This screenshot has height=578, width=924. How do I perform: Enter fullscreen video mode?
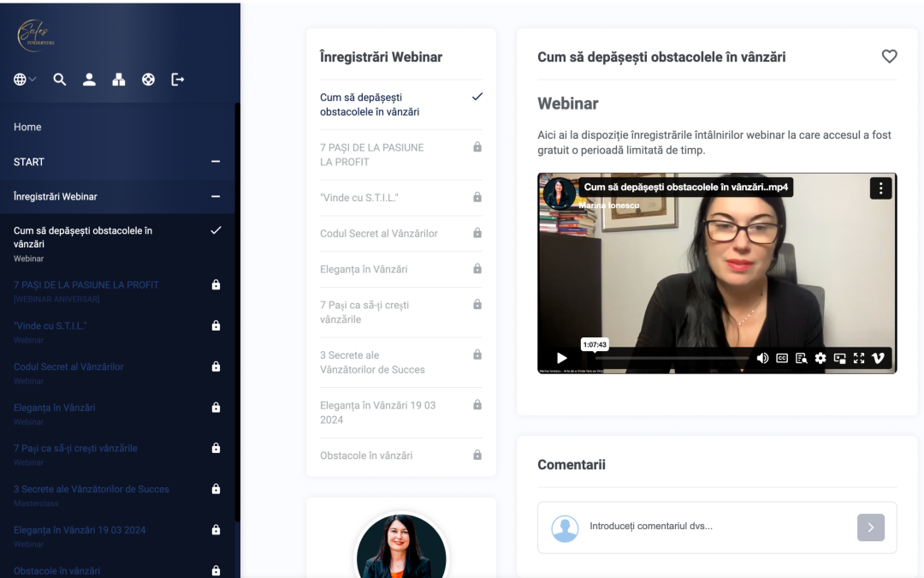pos(859,358)
